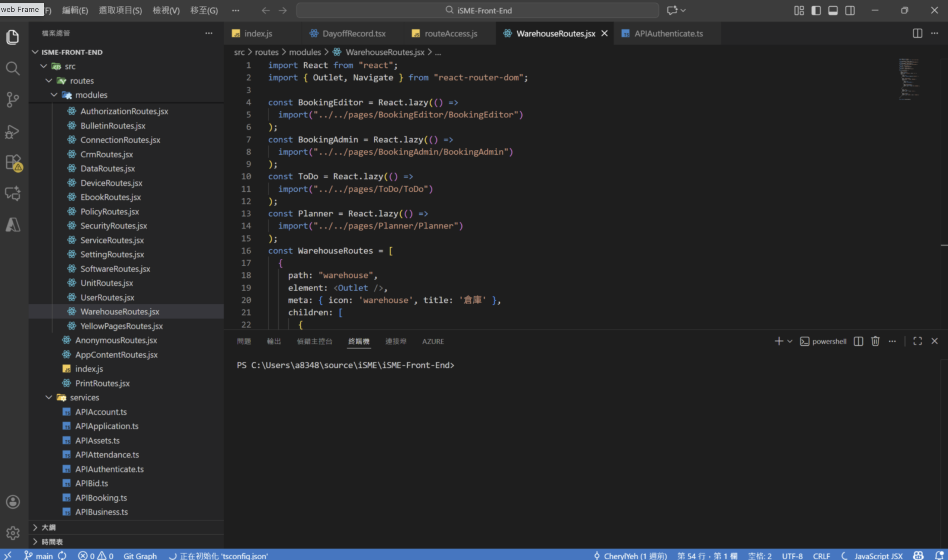948x560 pixels.
Task: Open the Source Control view
Action: tap(13, 100)
